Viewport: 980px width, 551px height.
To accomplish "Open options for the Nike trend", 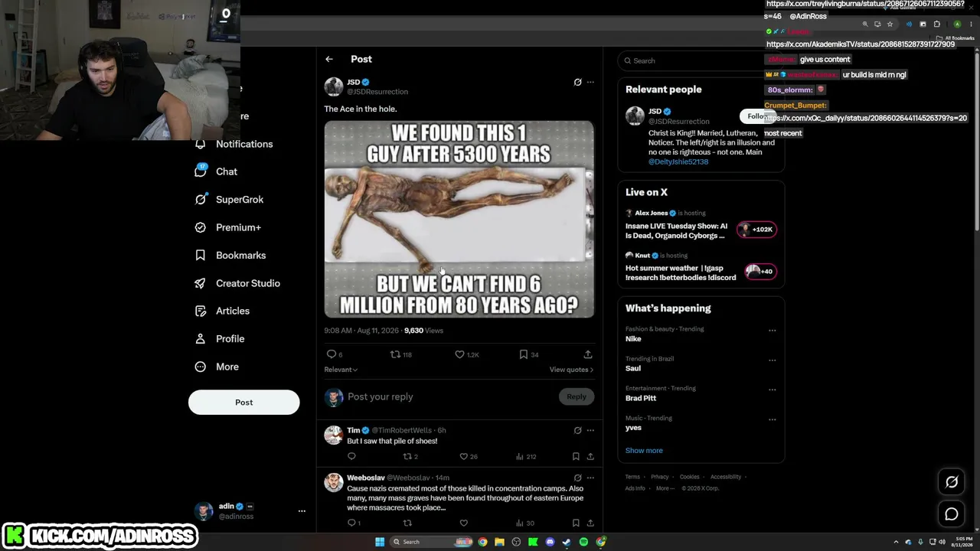I will 772,331.
